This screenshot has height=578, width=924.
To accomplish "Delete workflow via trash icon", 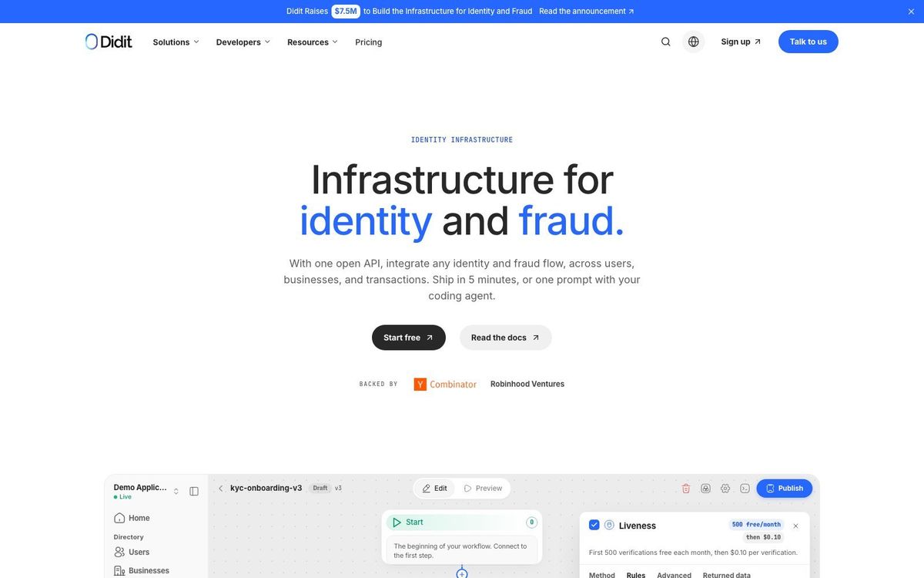I will pyautogui.click(x=686, y=488).
